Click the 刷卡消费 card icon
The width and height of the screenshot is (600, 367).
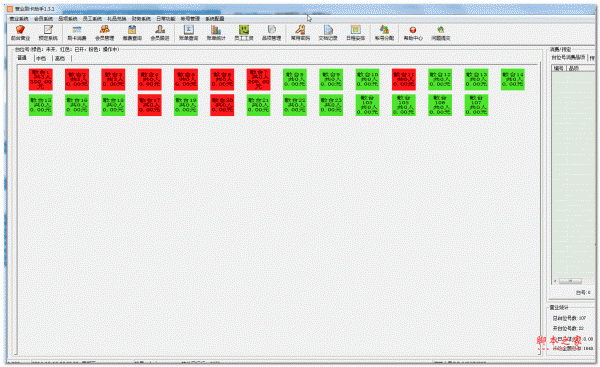pos(77,33)
